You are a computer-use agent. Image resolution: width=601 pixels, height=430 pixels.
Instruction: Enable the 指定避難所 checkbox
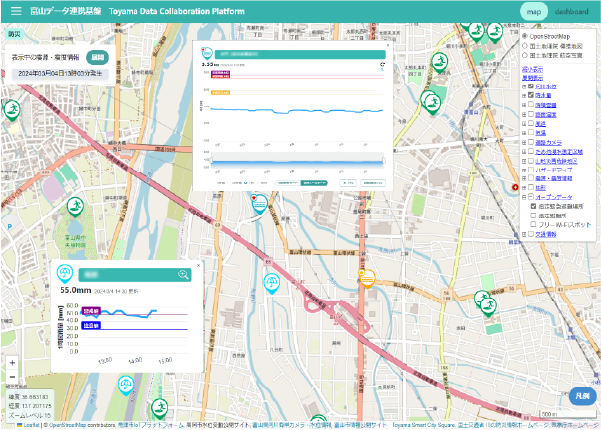[x=533, y=215]
